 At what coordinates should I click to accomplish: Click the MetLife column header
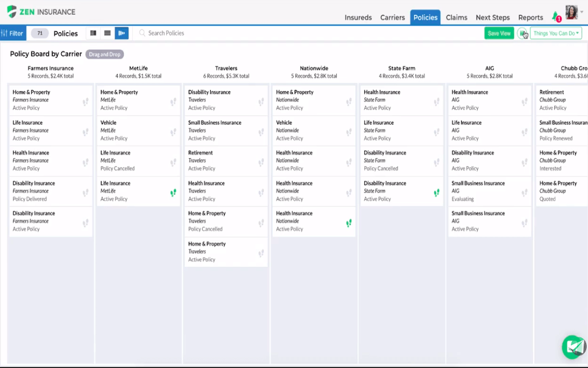pyautogui.click(x=138, y=68)
